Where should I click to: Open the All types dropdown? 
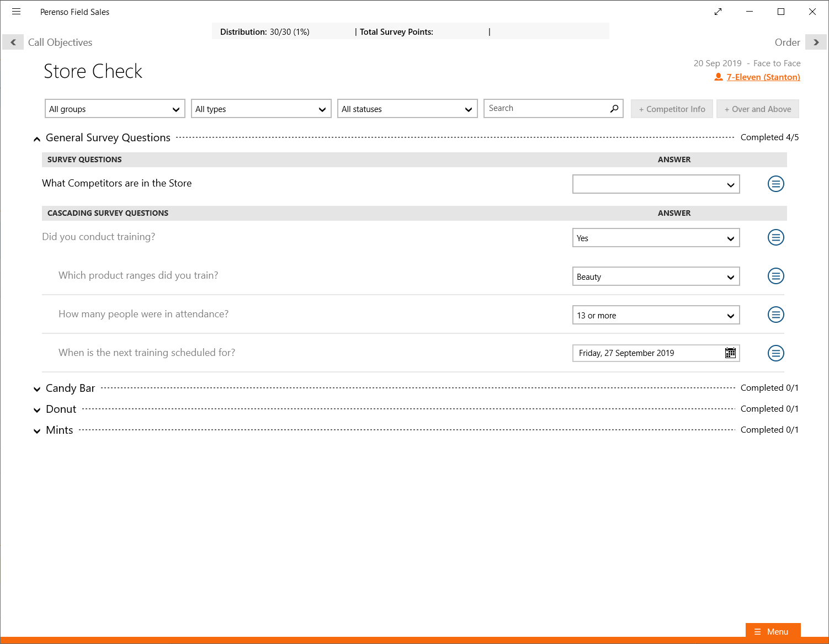261,109
